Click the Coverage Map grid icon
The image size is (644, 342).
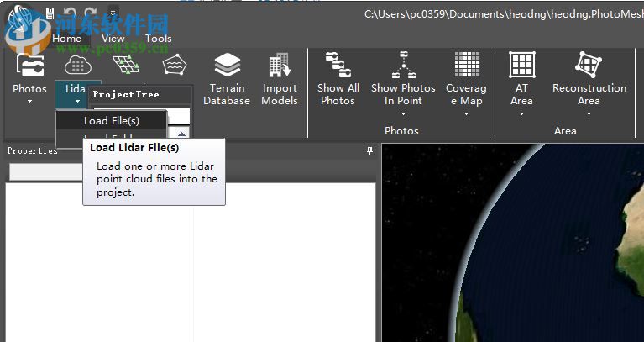467,65
